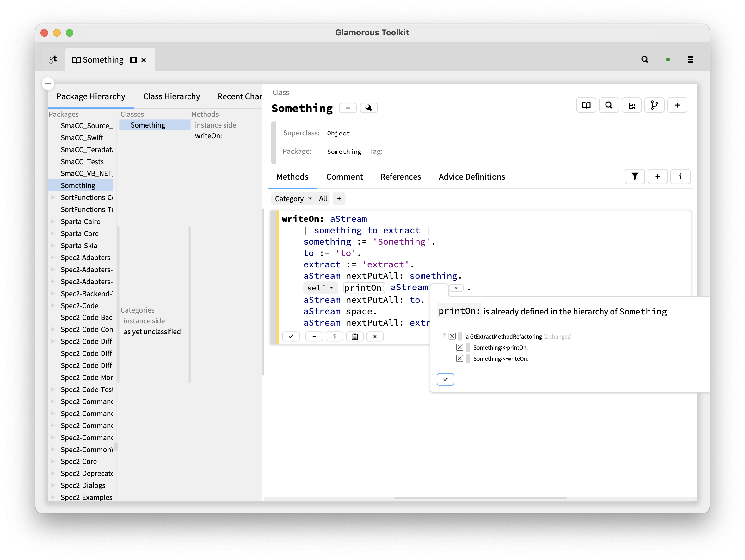Click the wrench icon next to Something
Screen dimensions: 745x560
pos(369,108)
